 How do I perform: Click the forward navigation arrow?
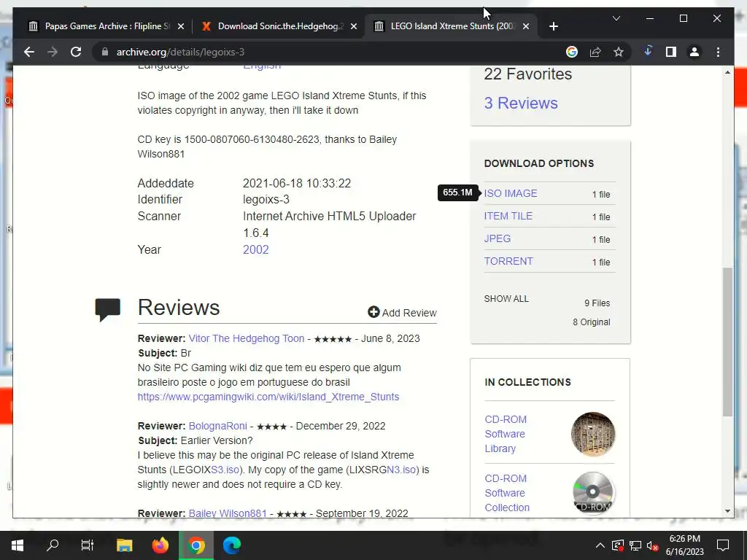point(53,52)
